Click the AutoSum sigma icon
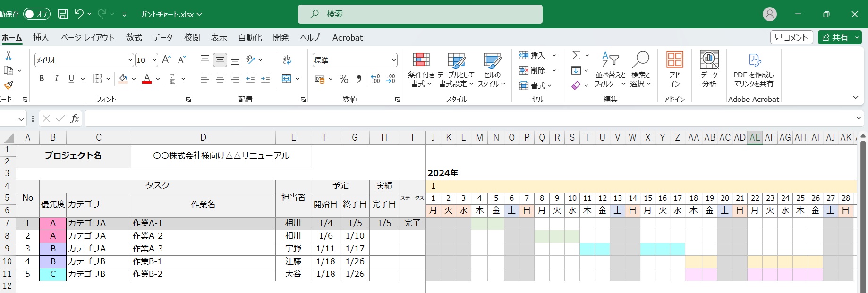 [x=576, y=55]
